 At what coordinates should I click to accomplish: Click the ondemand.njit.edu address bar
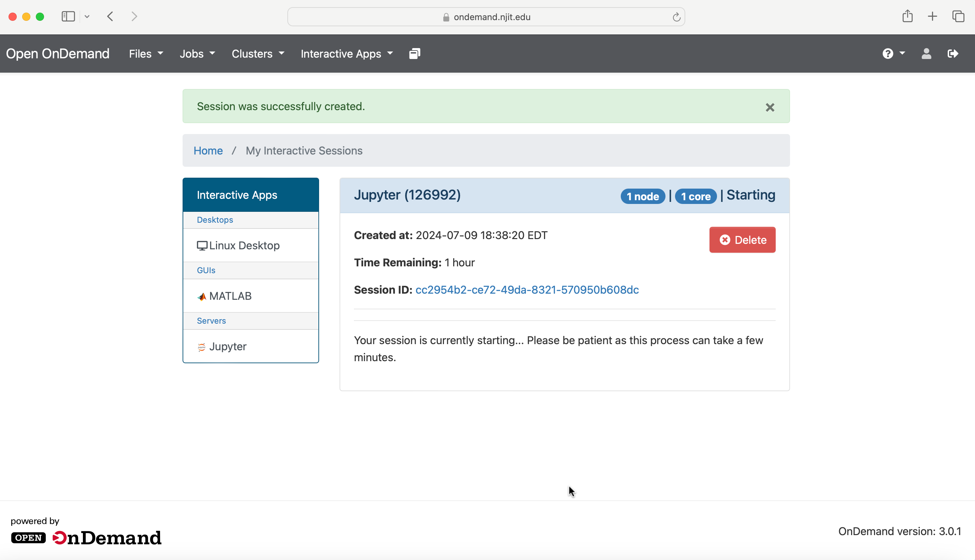click(x=486, y=17)
